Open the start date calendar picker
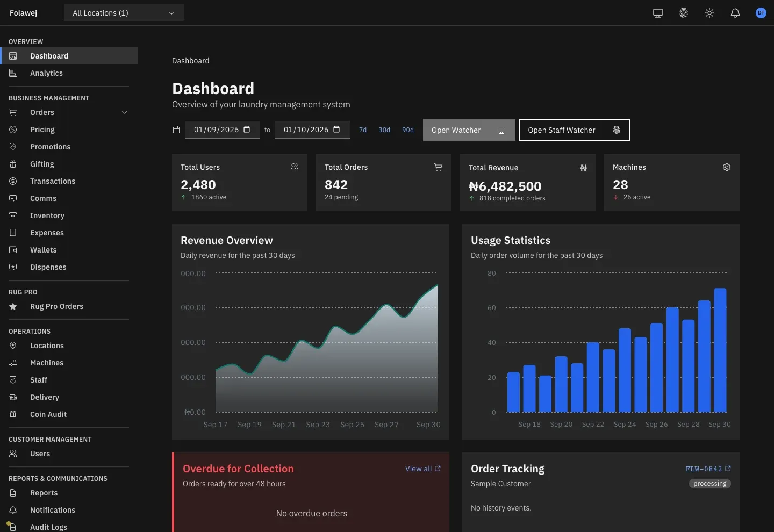Viewport: 774px width, 532px height. [247, 130]
